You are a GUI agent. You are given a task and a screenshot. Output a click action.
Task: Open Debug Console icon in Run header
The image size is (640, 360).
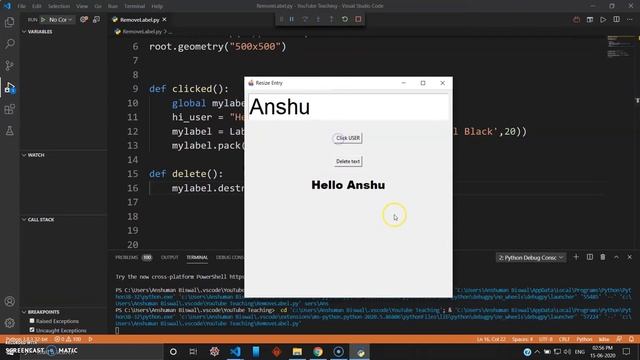[x=96, y=20]
